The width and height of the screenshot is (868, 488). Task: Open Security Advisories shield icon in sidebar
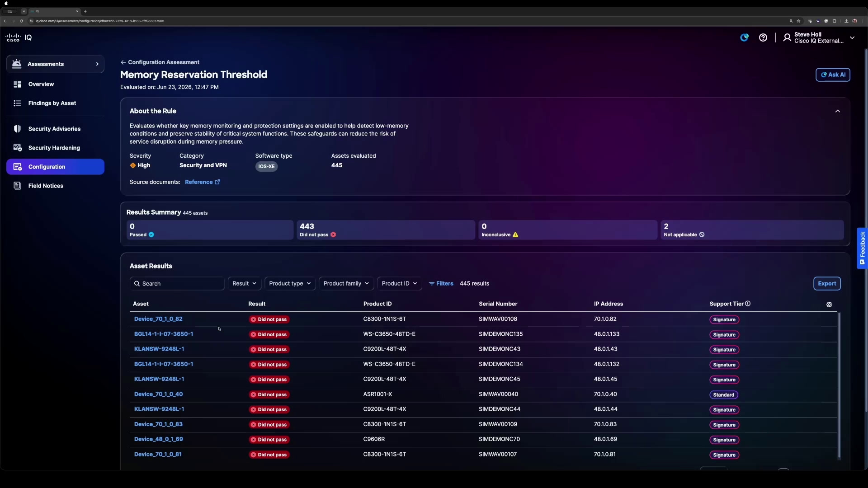(17, 129)
